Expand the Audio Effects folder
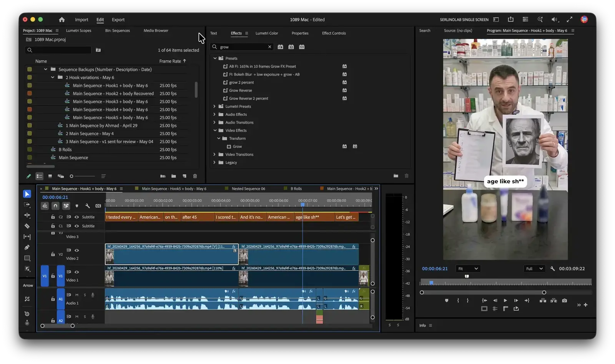This screenshot has height=364, width=615. pyautogui.click(x=214, y=114)
